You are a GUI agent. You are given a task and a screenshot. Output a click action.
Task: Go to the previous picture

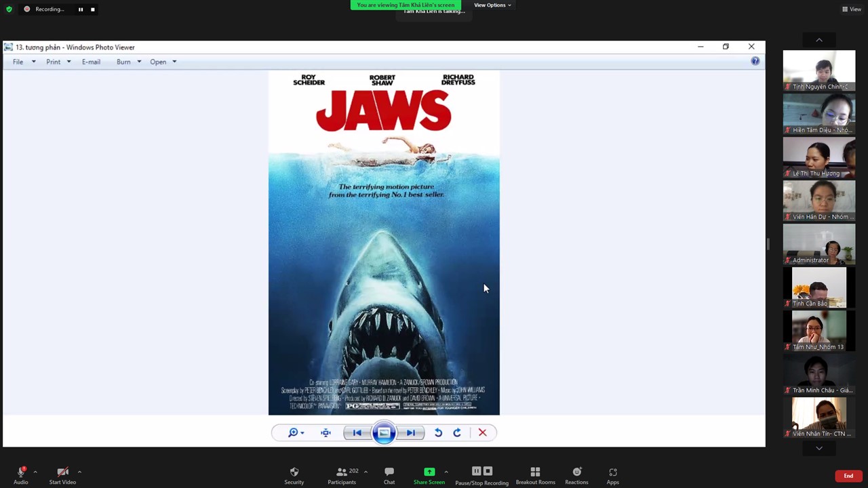pos(357,432)
